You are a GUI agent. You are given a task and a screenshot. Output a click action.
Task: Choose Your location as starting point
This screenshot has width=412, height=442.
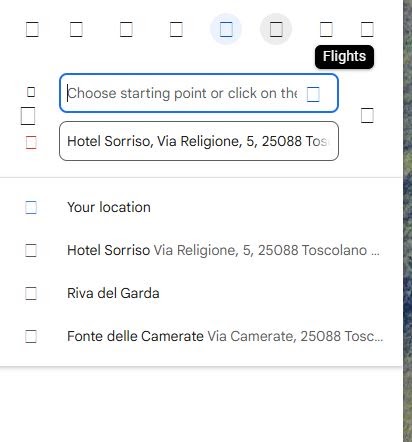[x=201, y=207]
